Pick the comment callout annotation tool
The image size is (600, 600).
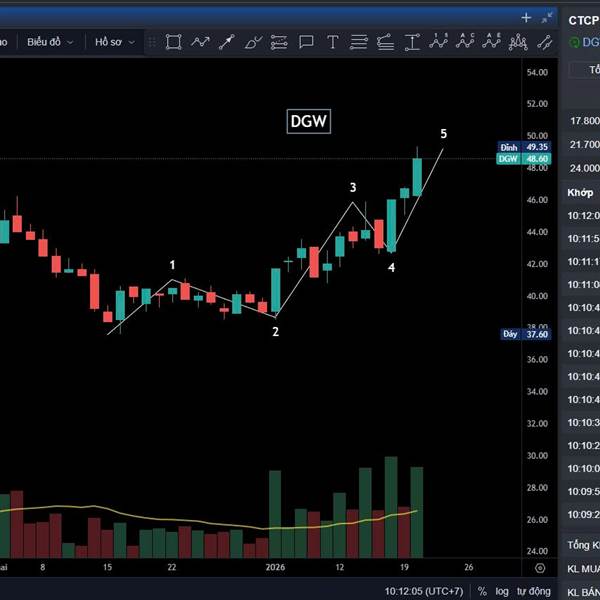pyautogui.click(x=306, y=42)
